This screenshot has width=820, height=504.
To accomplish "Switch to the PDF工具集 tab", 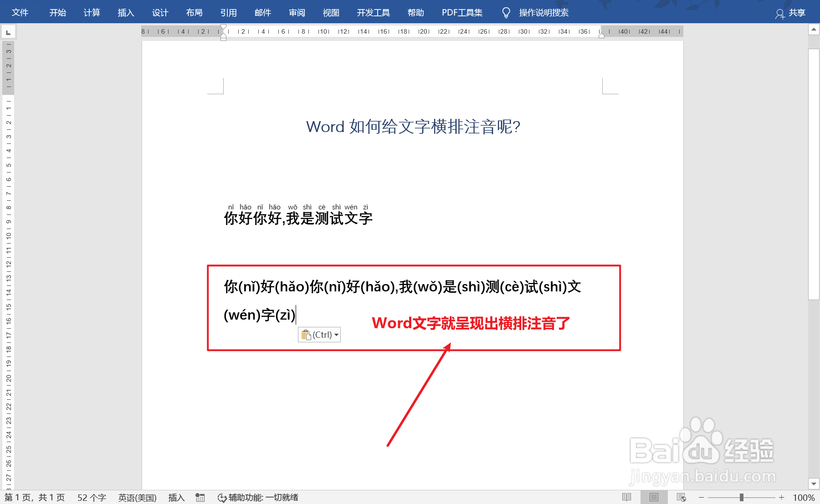I will pyautogui.click(x=462, y=13).
